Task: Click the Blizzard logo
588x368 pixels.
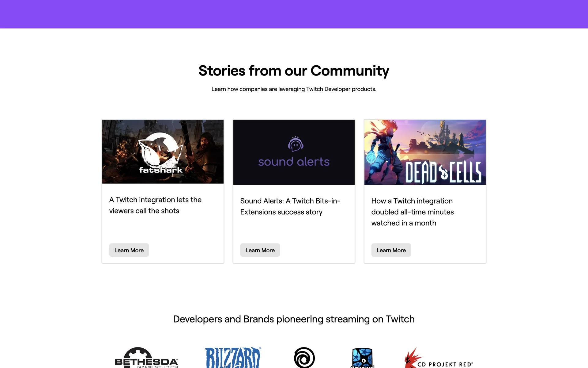Action: pyautogui.click(x=233, y=357)
